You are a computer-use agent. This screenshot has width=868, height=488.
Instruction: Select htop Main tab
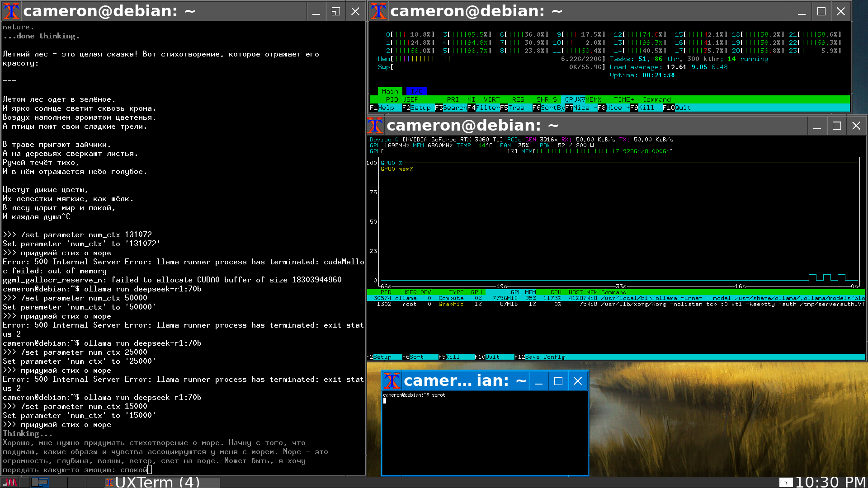(x=390, y=91)
